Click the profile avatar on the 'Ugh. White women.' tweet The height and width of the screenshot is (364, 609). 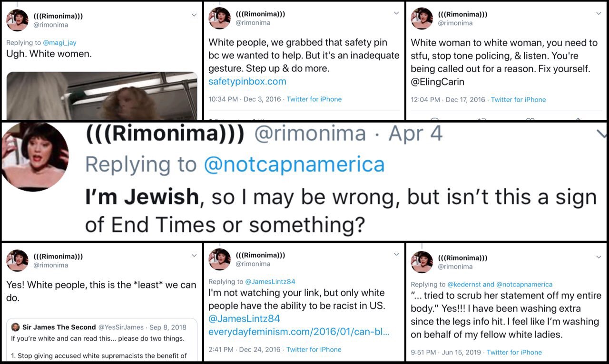click(17, 20)
